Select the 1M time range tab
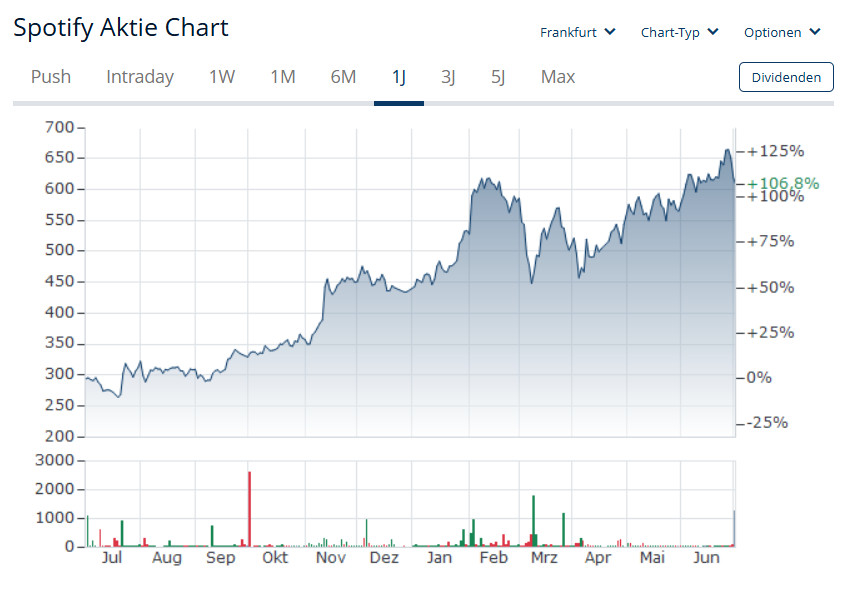 (283, 77)
